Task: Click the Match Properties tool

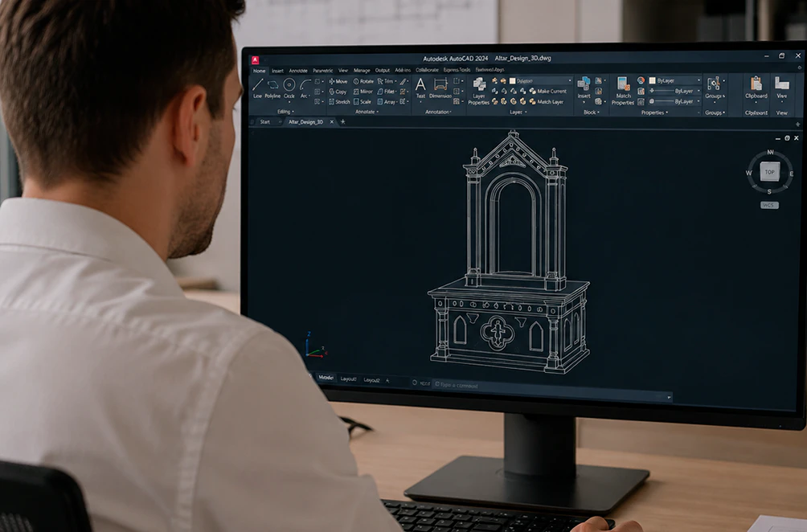Action: tap(623, 91)
